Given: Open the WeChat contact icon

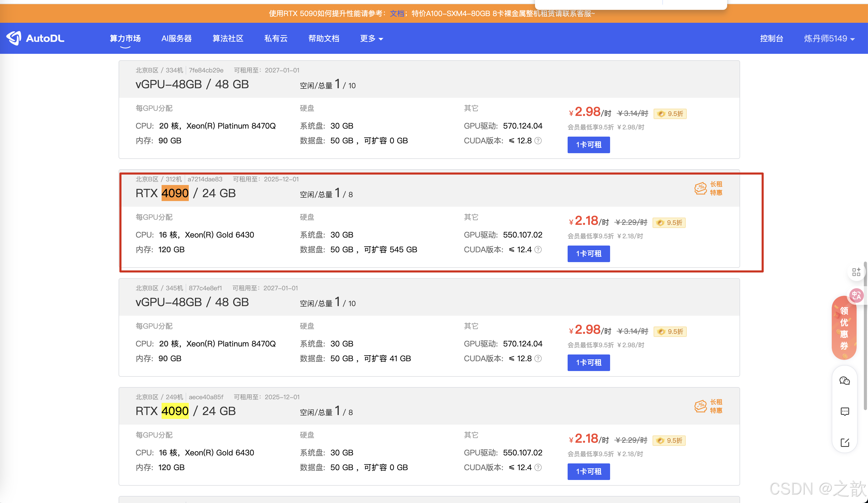Looking at the screenshot, I should (845, 381).
